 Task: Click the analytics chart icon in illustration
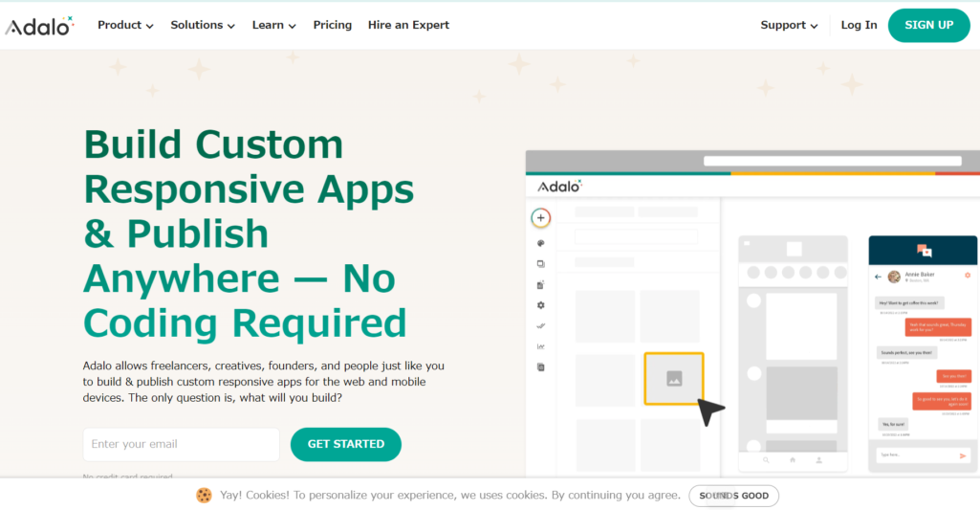click(540, 346)
